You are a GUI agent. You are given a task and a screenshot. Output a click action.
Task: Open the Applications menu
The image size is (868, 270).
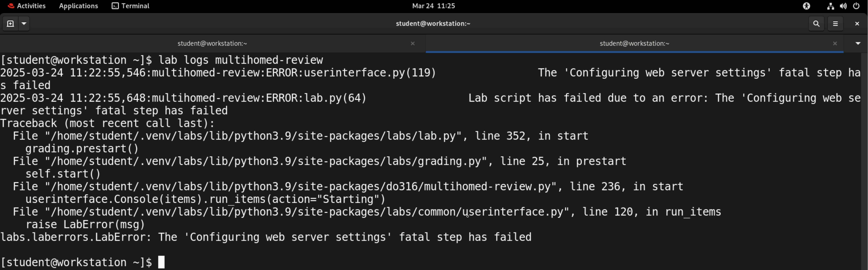coord(78,6)
